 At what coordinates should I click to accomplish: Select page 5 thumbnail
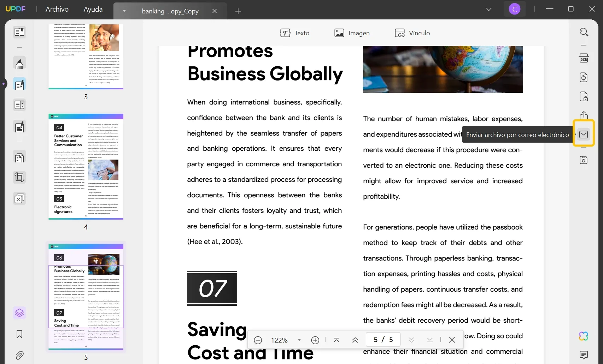(x=86, y=297)
